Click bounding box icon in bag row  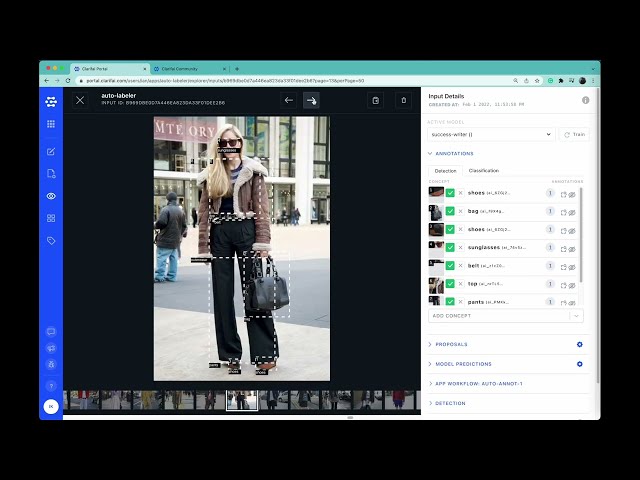[563, 213]
